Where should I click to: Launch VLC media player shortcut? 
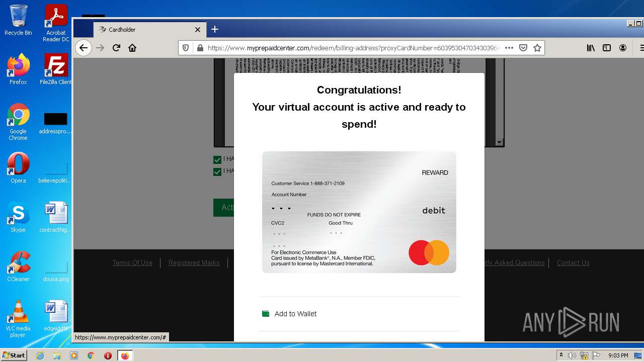coord(18,319)
